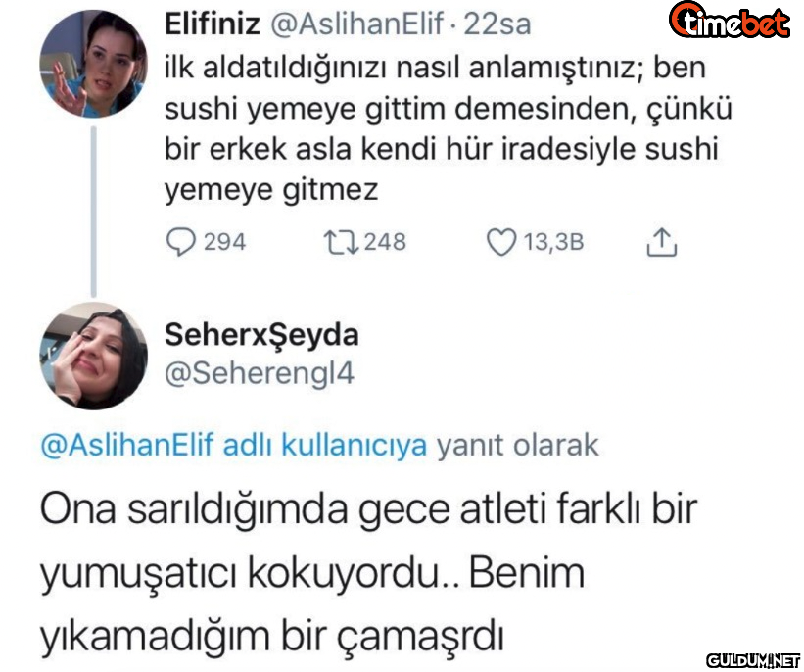Click the 22sa timestamp
The width and height of the screenshot is (804, 672).
click(497, 24)
